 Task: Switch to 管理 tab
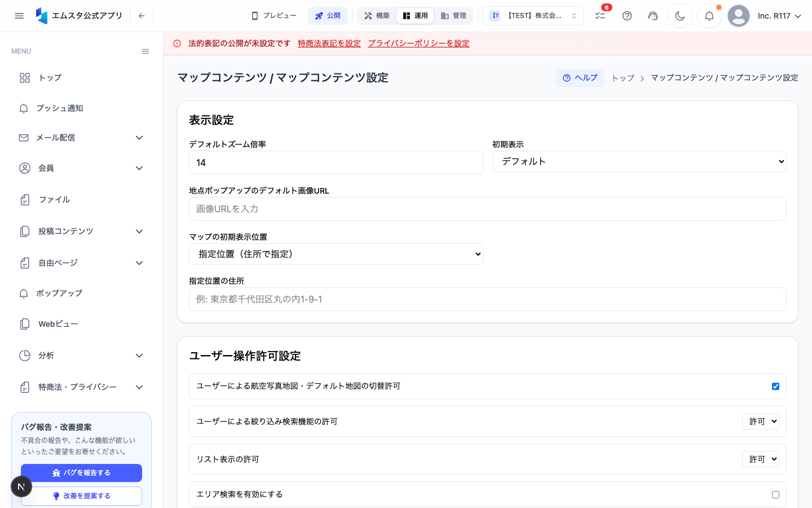tap(453, 16)
